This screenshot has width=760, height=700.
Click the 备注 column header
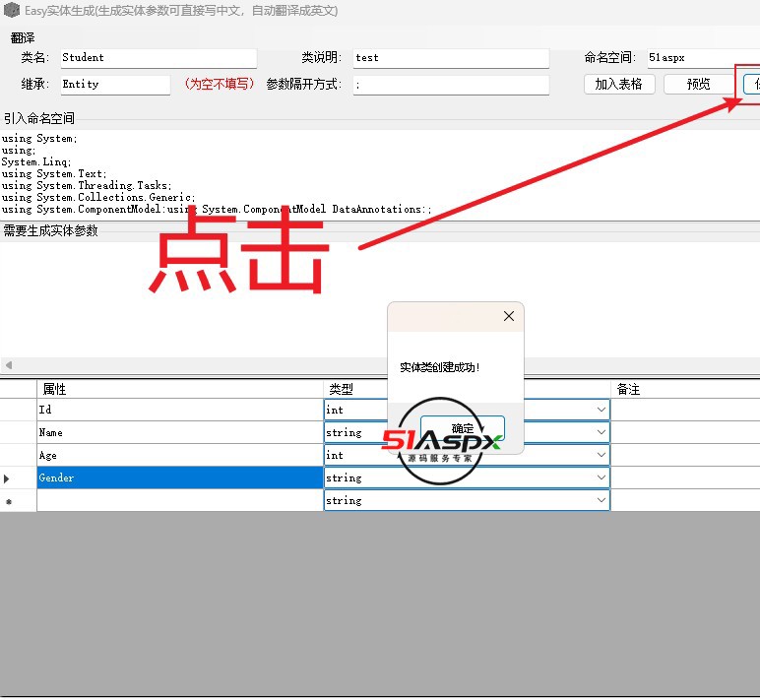685,389
